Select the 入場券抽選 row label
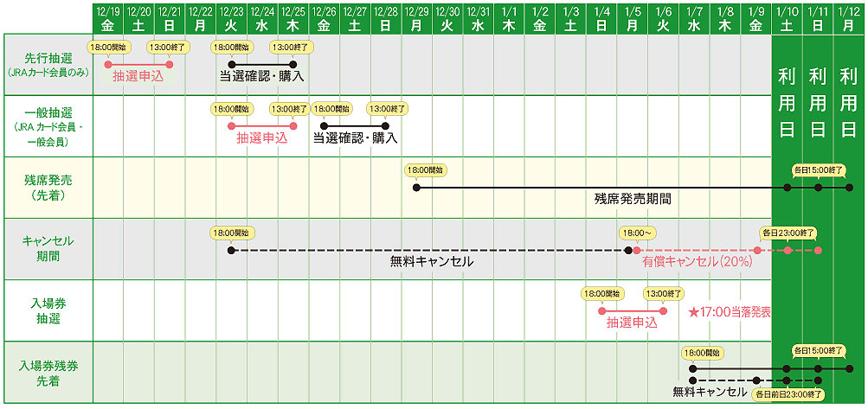The height and width of the screenshot is (409, 868). coord(48,310)
